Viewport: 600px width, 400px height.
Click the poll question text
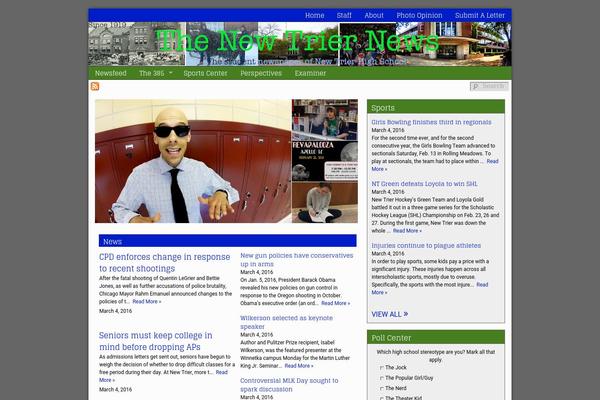click(436, 356)
